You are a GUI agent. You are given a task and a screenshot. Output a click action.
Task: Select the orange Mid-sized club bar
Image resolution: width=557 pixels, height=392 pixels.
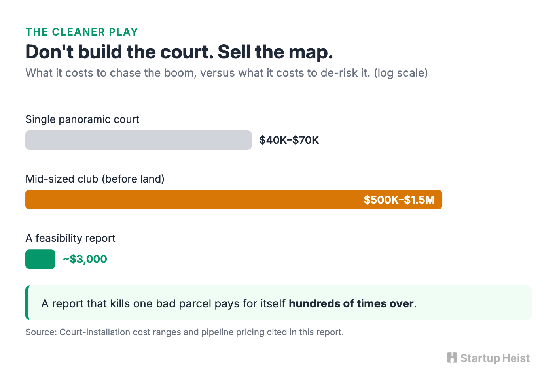pyautogui.click(x=234, y=200)
